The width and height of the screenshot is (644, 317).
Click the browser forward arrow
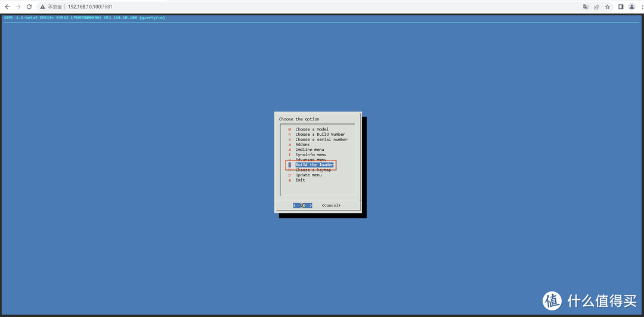pyautogui.click(x=18, y=7)
